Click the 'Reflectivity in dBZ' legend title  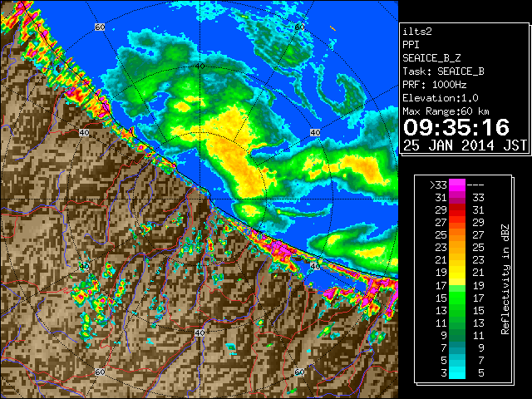pos(505,279)
